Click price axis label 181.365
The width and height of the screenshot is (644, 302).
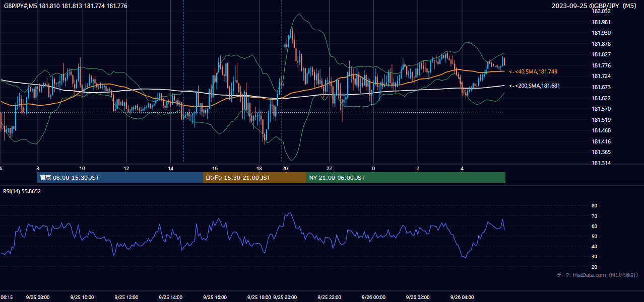602,152
